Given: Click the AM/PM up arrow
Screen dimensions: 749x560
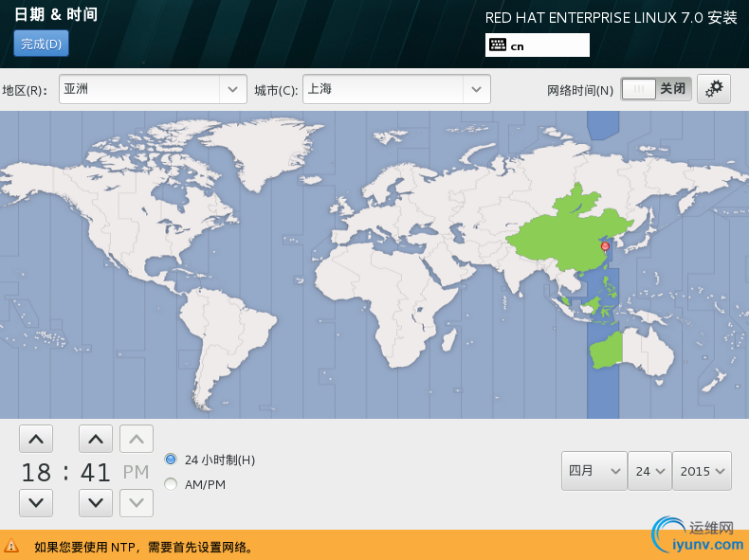Looking at the screenshot, I should [x=137, y=439].
